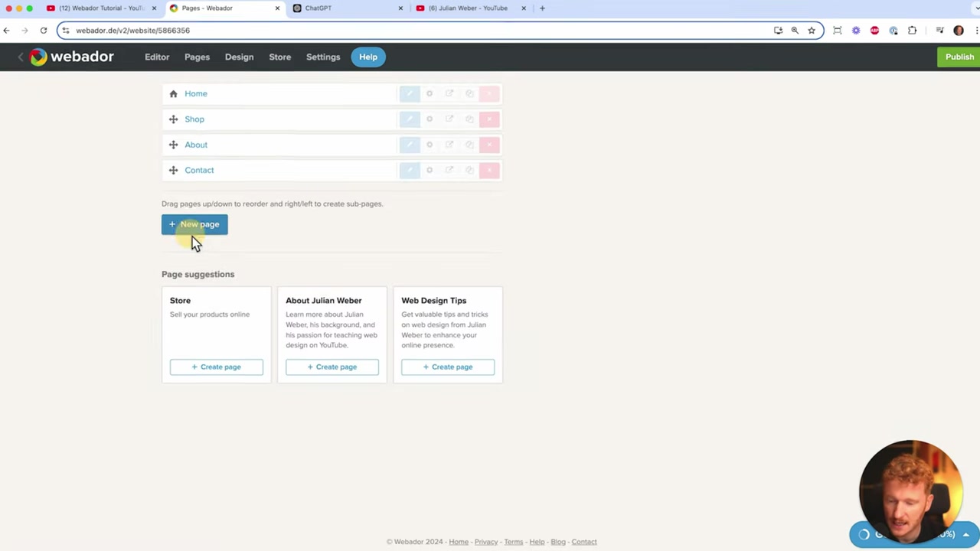Image resolution: width=980 pixels, height=551 pixels.
Task: Click the house icon beside Home
Action: 173,93
